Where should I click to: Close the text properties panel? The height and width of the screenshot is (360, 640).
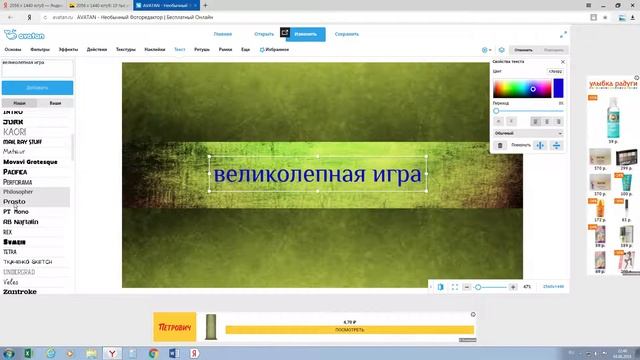point(563,62)
